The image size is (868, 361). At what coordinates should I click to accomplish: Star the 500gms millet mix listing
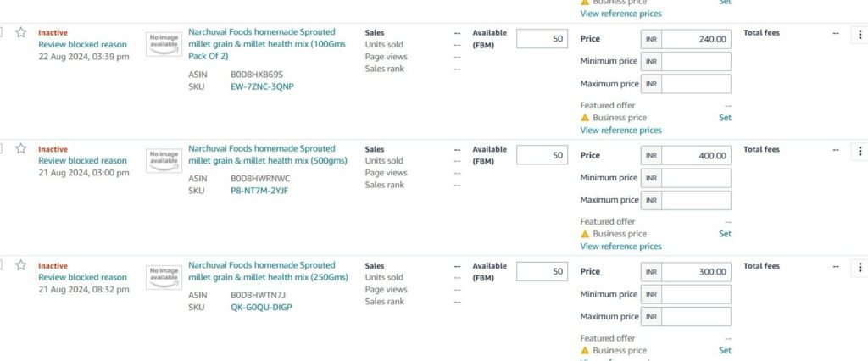click(21, 148)
